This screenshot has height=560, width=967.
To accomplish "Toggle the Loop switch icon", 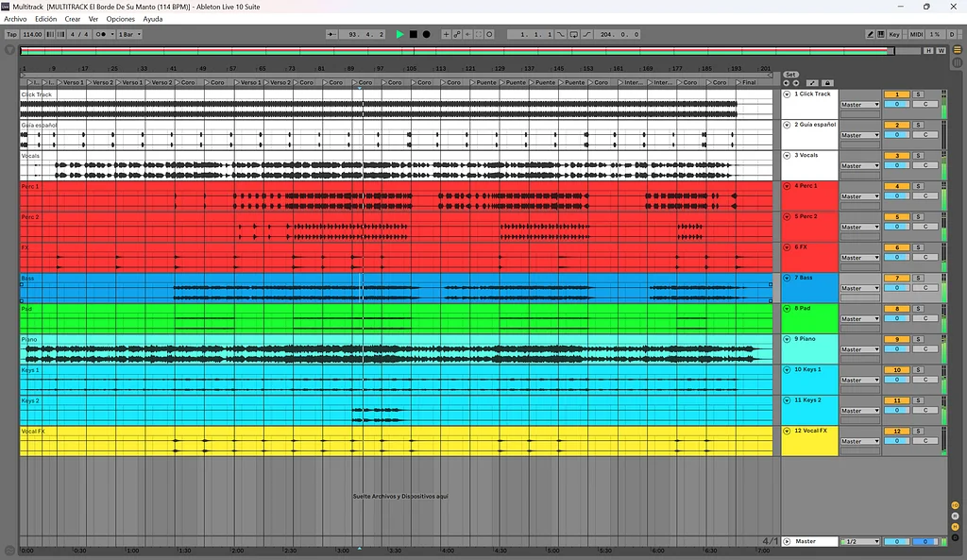I will (x=573, y=35).
